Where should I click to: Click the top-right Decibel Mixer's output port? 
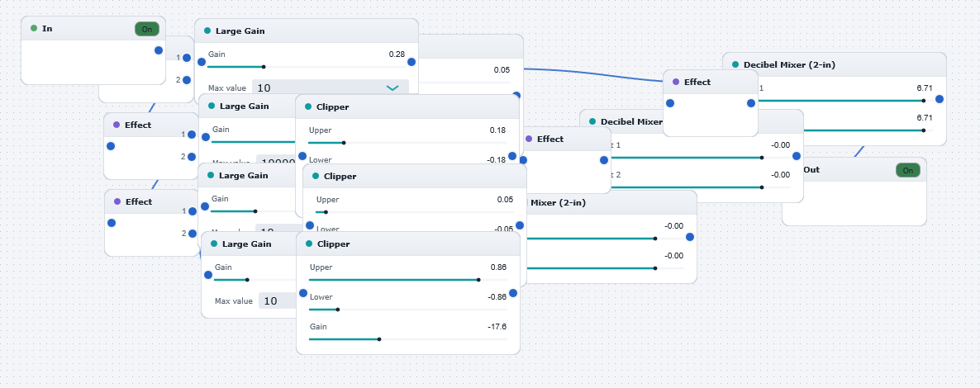click(940, 99)
